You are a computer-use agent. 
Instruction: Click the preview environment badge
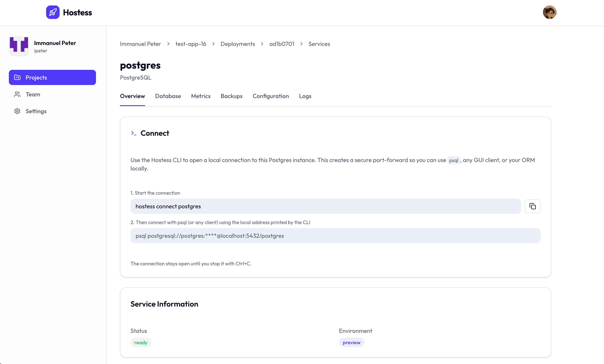(x=351, y=343)
